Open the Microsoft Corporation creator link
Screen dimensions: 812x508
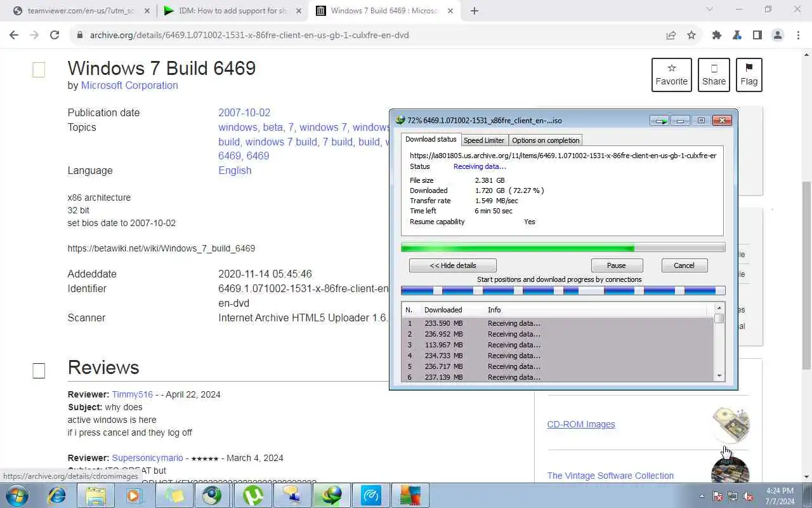(129, 85)
